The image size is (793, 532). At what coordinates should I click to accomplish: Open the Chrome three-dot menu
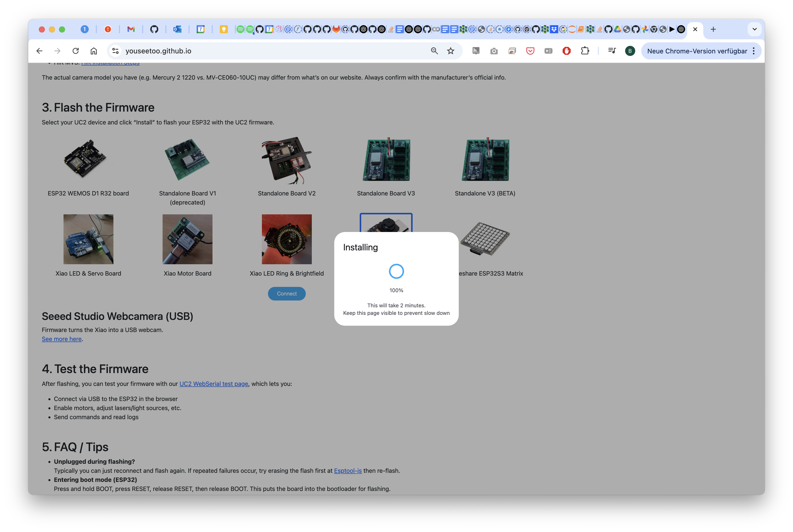click(754, 51)
